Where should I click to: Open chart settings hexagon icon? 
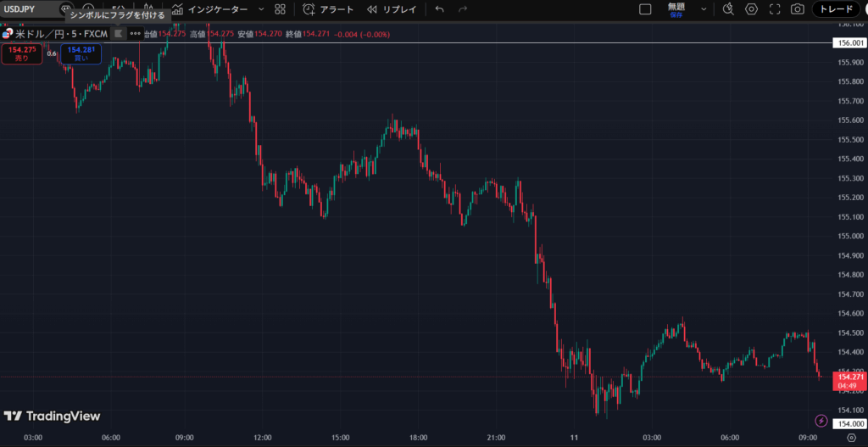pyautogui.click(x=751, y=9)
